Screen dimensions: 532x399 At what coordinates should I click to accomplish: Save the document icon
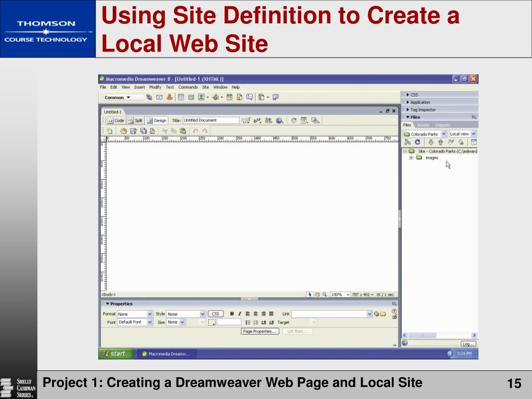pyautogui.click(x=134, y=131)
